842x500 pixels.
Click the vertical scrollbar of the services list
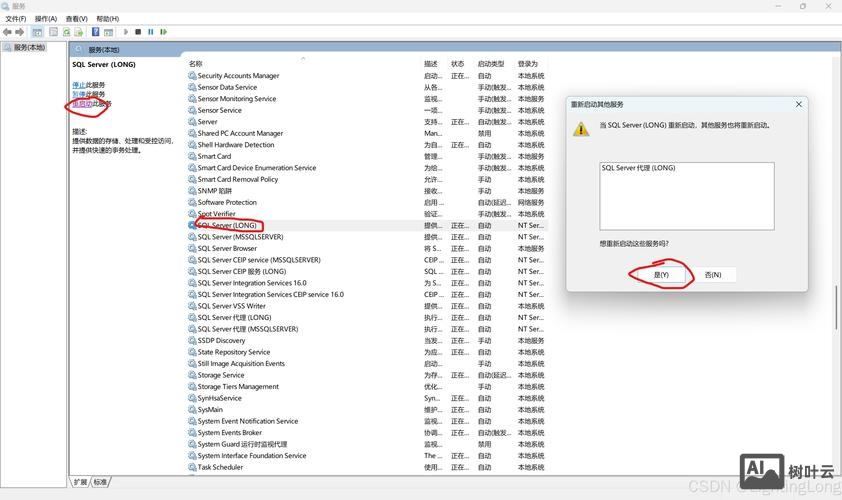836,307
